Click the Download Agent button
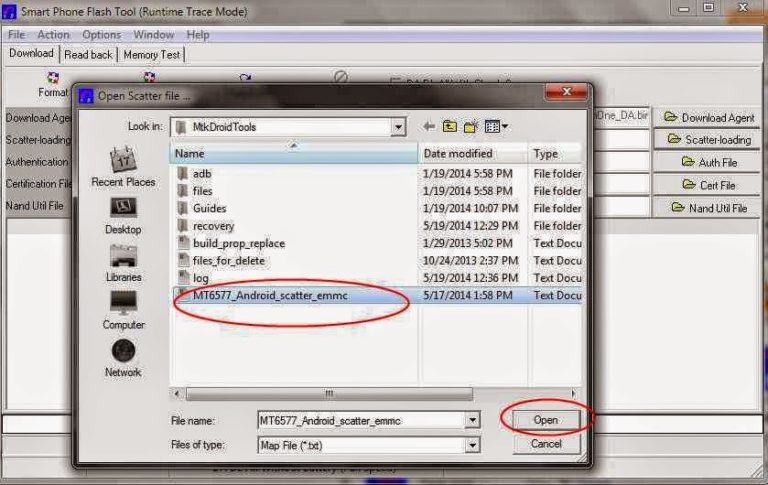This screenshot has height=485, width=768. click(x=708, y=118)
